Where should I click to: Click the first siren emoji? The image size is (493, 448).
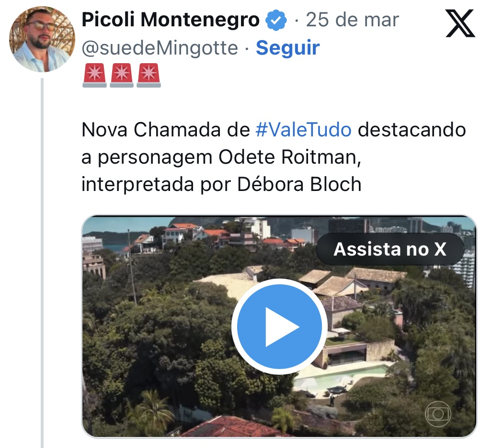(x=94, y=76)
